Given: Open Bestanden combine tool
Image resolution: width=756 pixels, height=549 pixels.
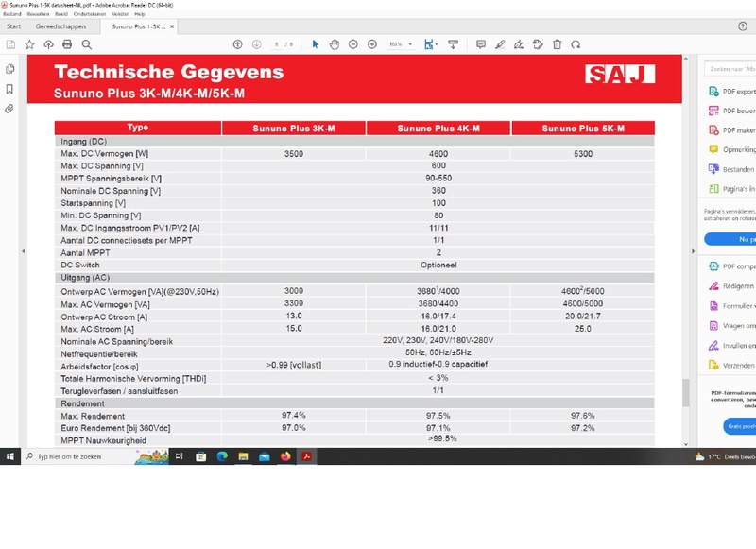Looking at the screenshot, I should [x=730, y=169].
